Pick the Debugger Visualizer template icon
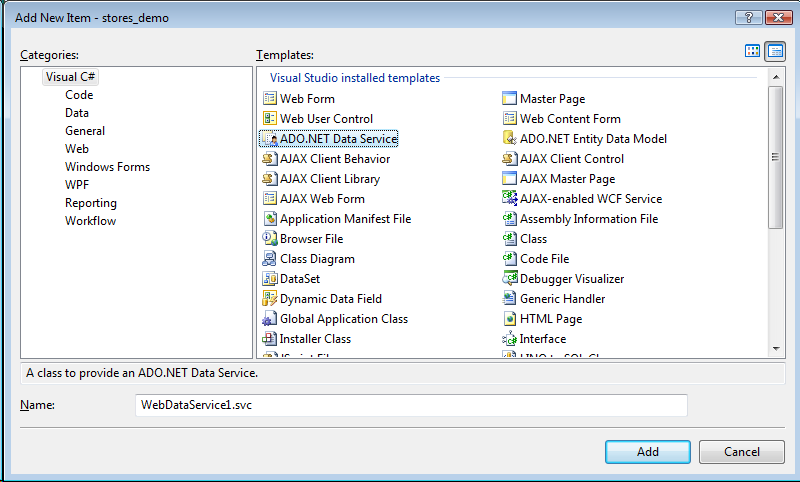 pos(509,279)
